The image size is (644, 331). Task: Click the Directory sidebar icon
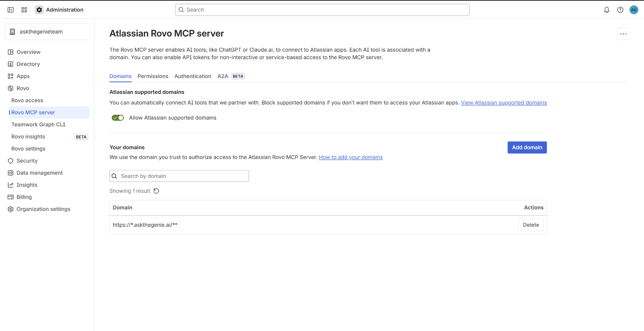point(11,64)
